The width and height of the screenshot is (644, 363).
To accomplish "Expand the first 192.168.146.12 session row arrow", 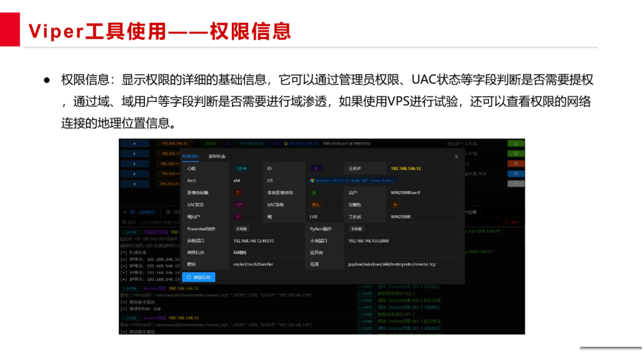I will click(134, 144).
